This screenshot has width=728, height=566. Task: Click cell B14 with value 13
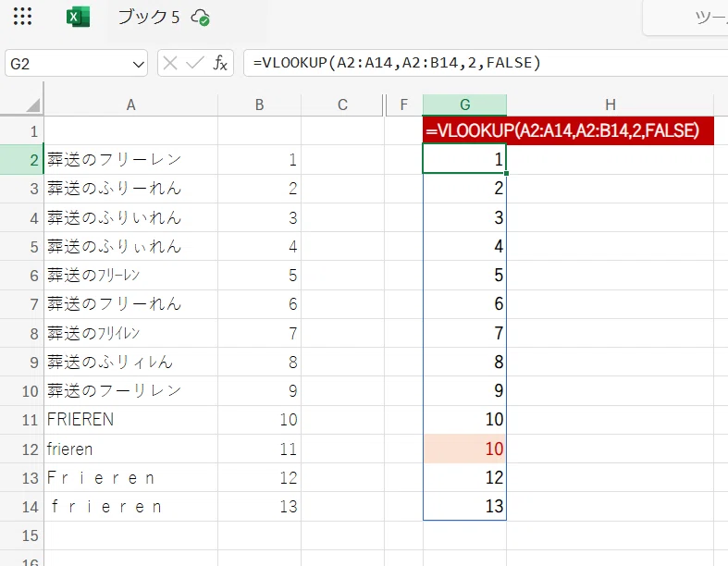click(x=260, y=507)
